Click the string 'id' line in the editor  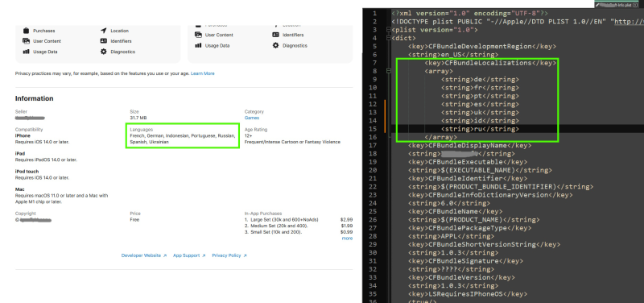pyautogui.click(x=480, y=120)
